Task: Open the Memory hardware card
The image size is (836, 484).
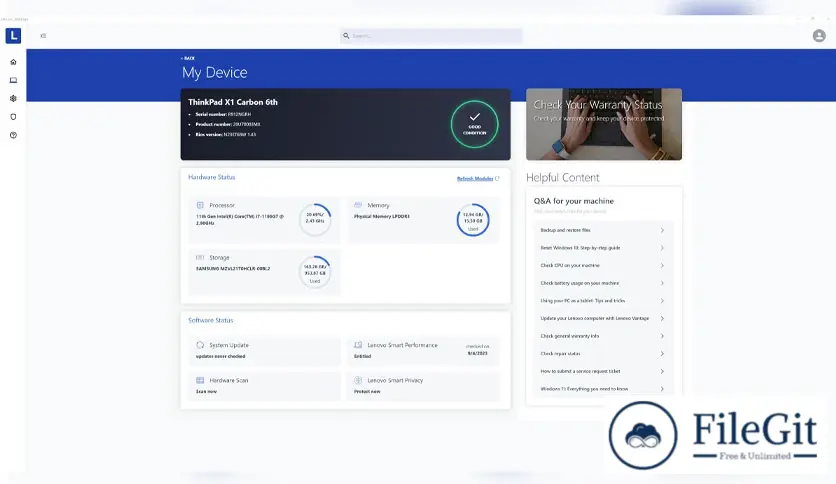Action: point(423,220)
